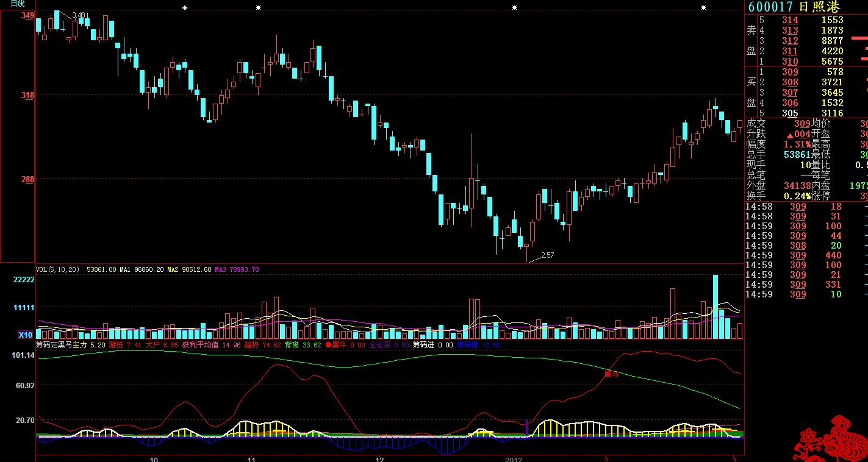Click the plus-shaped event marker atop the chart

(185, 8)
